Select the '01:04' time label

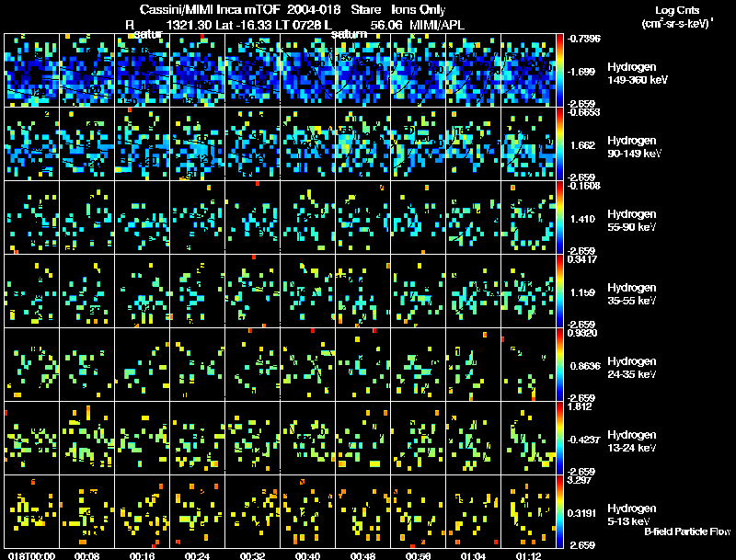coord(473,555)
